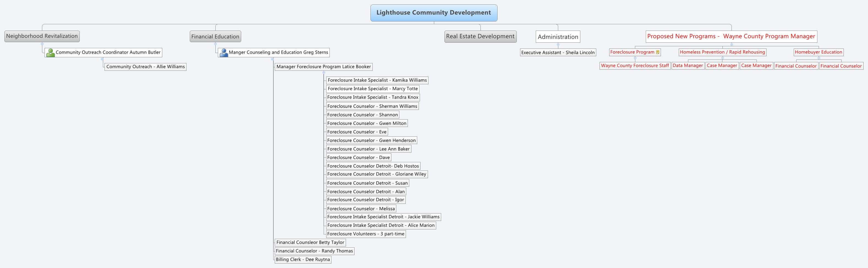Screen dimensions: 868x268
Task: Select Foreclosure Counselor Detroit - Gloriane Wiley
Action: 377,174
